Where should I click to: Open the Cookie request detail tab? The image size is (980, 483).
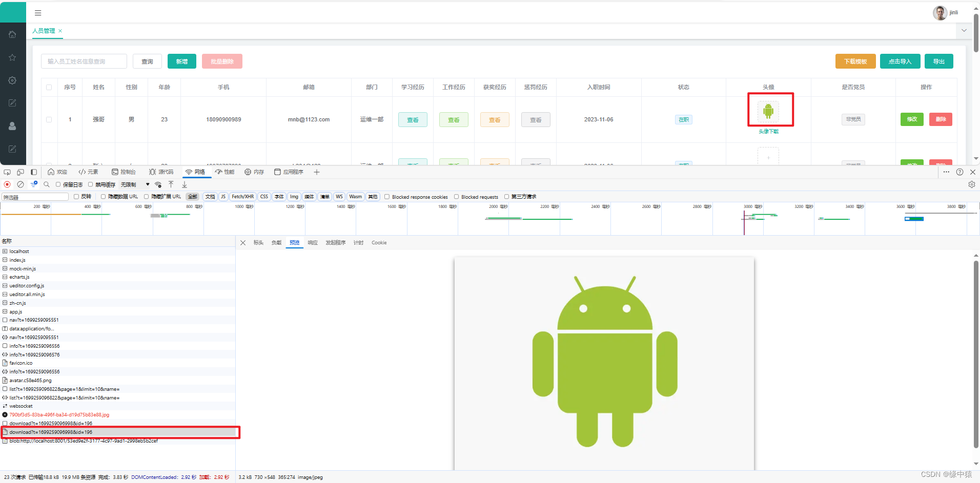[379, 243]
